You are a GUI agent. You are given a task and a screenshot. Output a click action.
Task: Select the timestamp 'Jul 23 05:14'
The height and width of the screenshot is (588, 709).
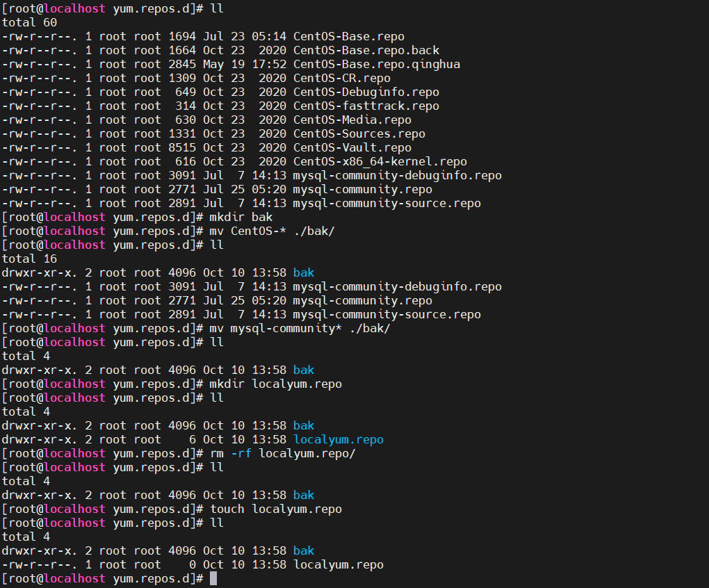tap(245, 37)
